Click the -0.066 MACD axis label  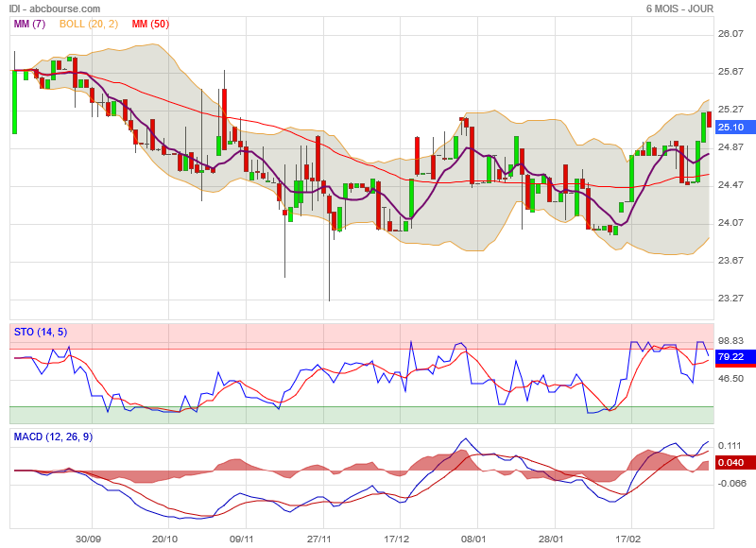point(730,484)
